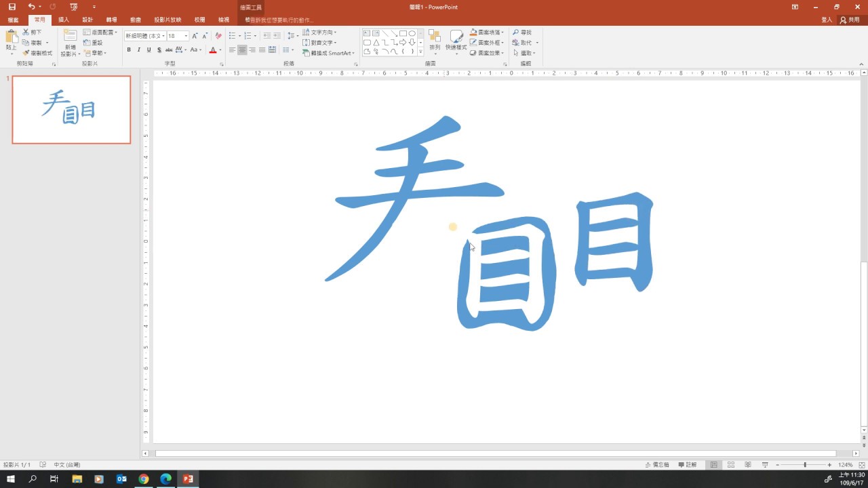Click the Cut (剪下) scissors button

[x=32, y=32]
